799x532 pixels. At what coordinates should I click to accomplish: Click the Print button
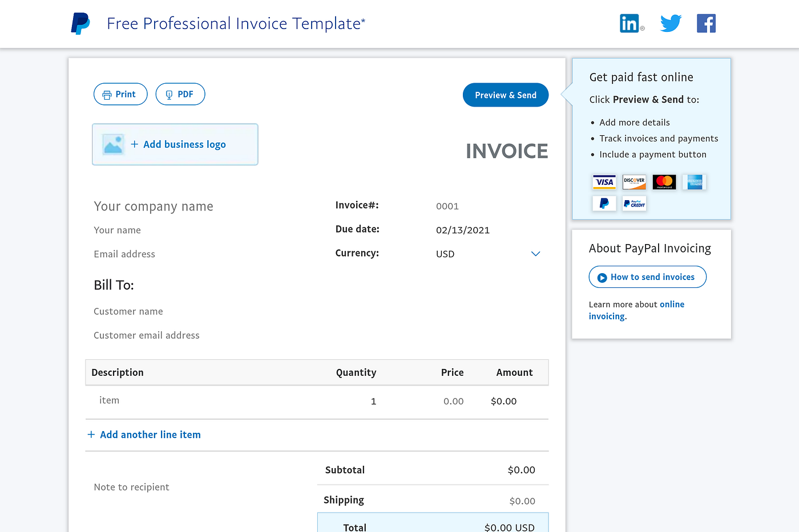pos(120,94)
